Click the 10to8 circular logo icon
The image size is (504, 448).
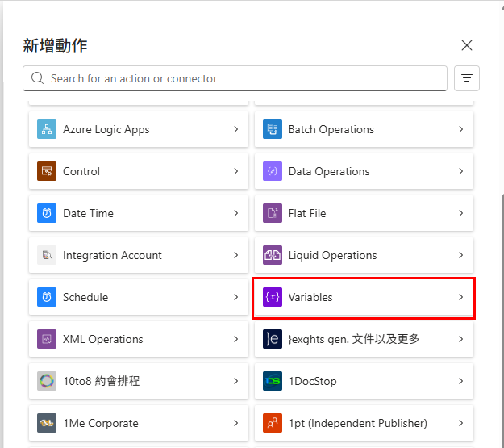tap(47, 381)
